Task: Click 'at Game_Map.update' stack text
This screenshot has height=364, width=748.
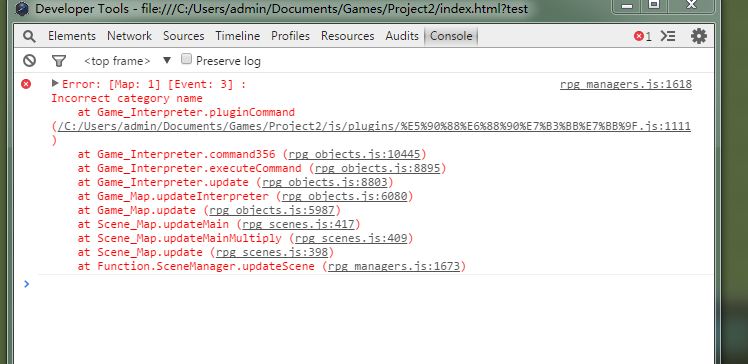Action: [x=137, y=210]
